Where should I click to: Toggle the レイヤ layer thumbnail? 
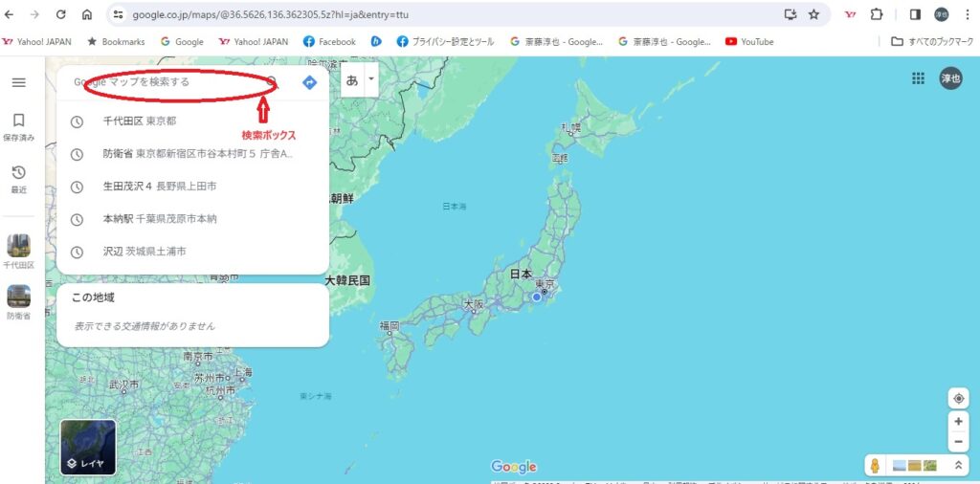click(88, 447)
